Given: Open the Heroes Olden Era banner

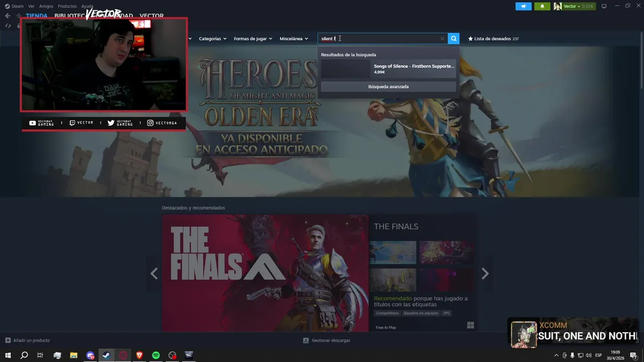Looking at the screenshot, I should click(x=322, y=121).
